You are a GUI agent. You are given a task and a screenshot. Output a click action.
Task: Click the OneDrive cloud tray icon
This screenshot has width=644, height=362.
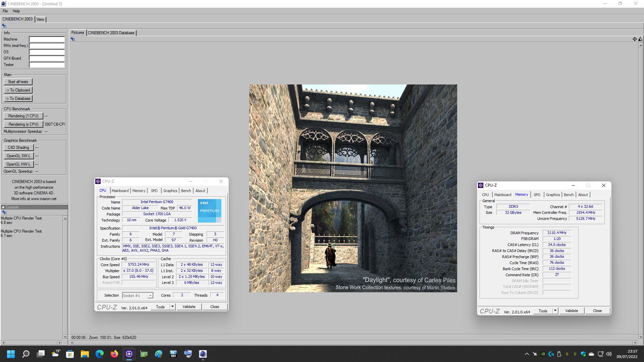tap(591, 354)
